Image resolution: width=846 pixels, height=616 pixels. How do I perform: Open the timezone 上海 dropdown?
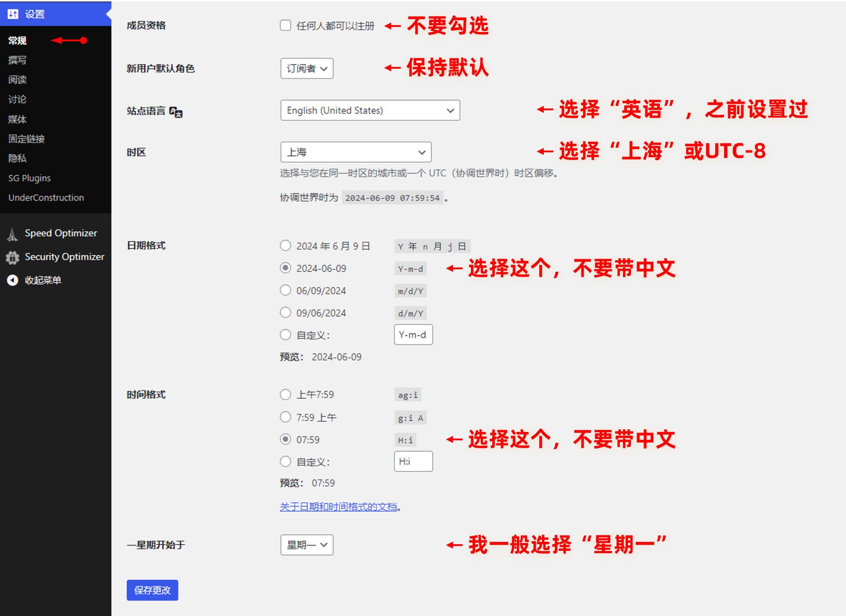(x=356, y=152)
